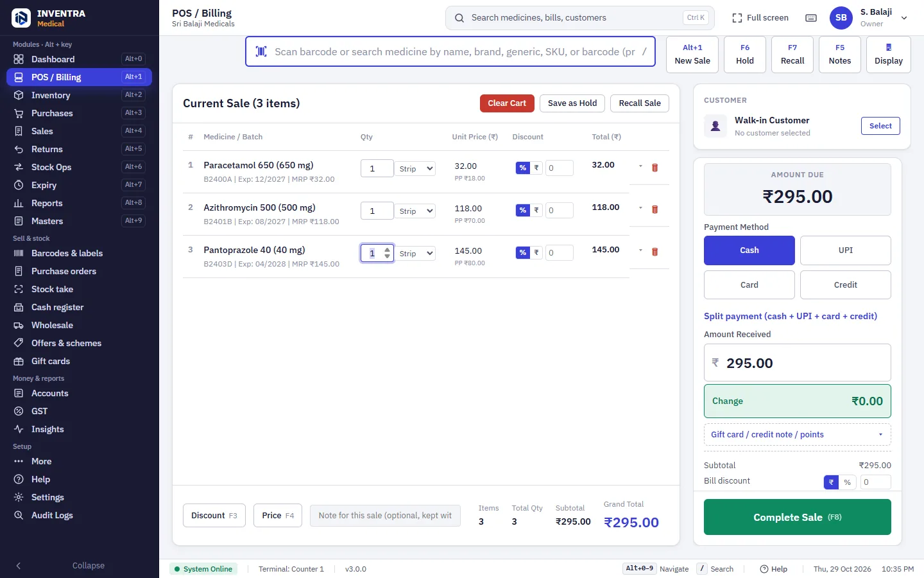Click the barcode scan icon in the search bar
924x578 pixels.
pos(261,51)
